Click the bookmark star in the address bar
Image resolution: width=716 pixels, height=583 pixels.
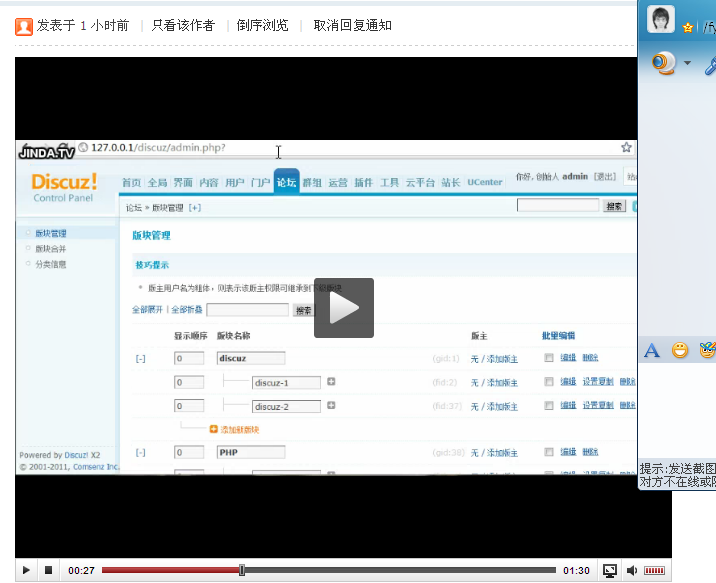pyautogui.click(x=626, y=147)
